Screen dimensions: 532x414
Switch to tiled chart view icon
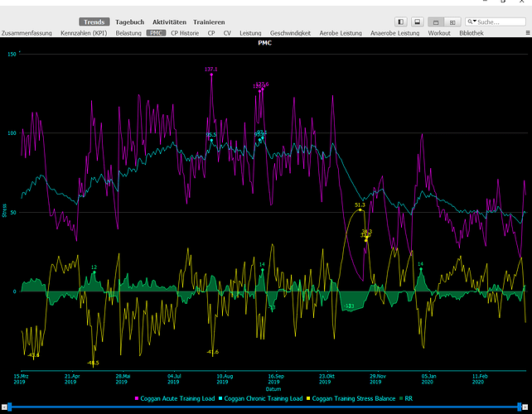coord(452,22)
